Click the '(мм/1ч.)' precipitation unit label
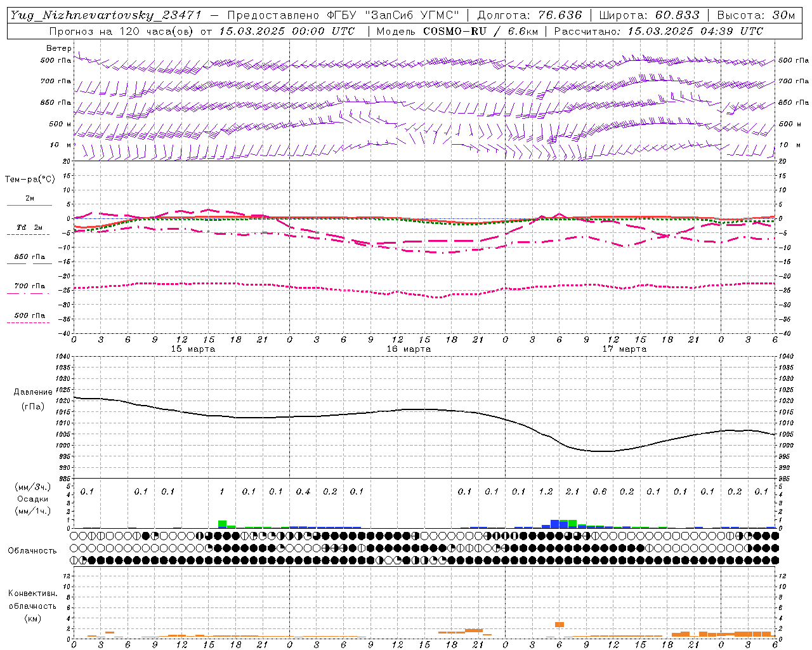This screenshot has height=650, width=812. [33, 511]
